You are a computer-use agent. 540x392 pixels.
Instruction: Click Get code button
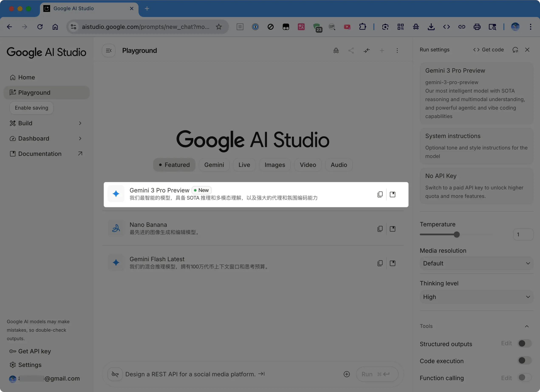coord(488,50)
